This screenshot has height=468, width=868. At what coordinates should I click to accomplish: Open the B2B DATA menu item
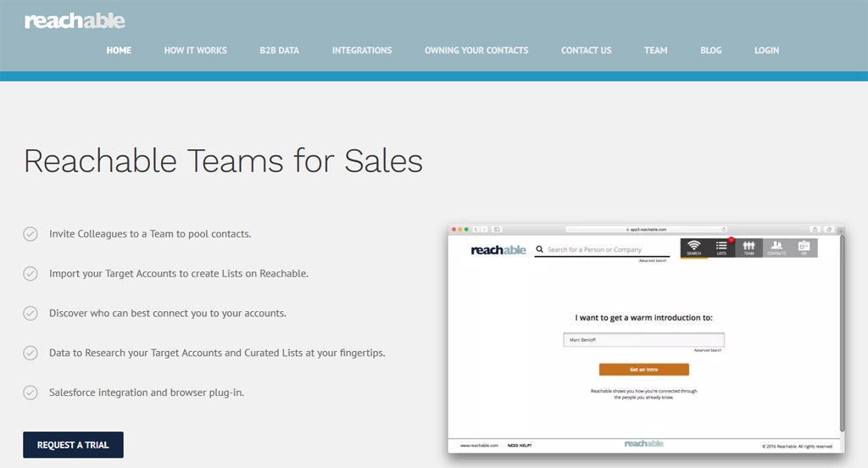[x=280, y=50]
